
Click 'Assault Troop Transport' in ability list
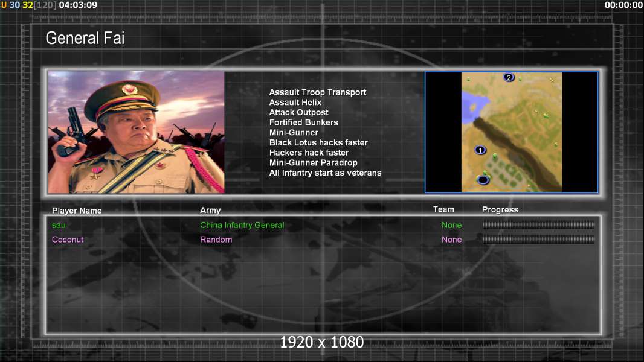coord(318,92)
